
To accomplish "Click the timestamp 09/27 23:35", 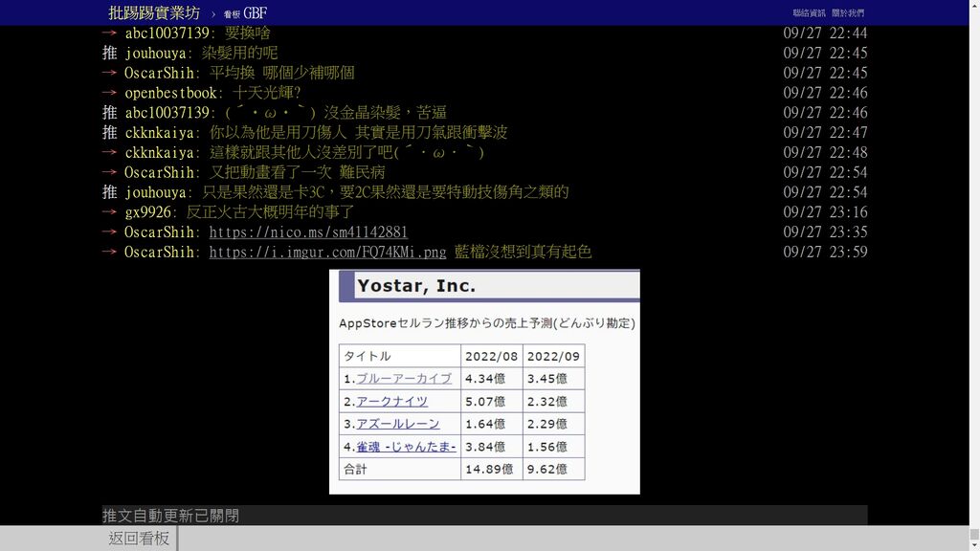I will [825, 231].
